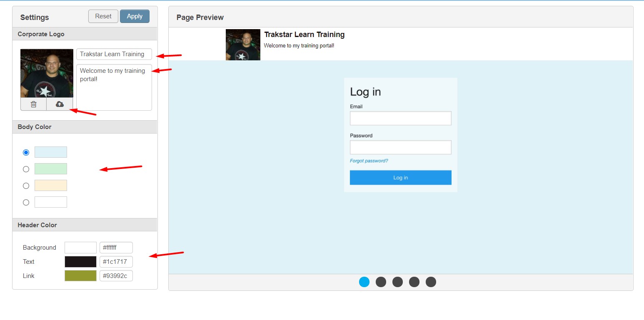Select the cream body color option
This screenshot has width=644, height=320.
point(26,186)
